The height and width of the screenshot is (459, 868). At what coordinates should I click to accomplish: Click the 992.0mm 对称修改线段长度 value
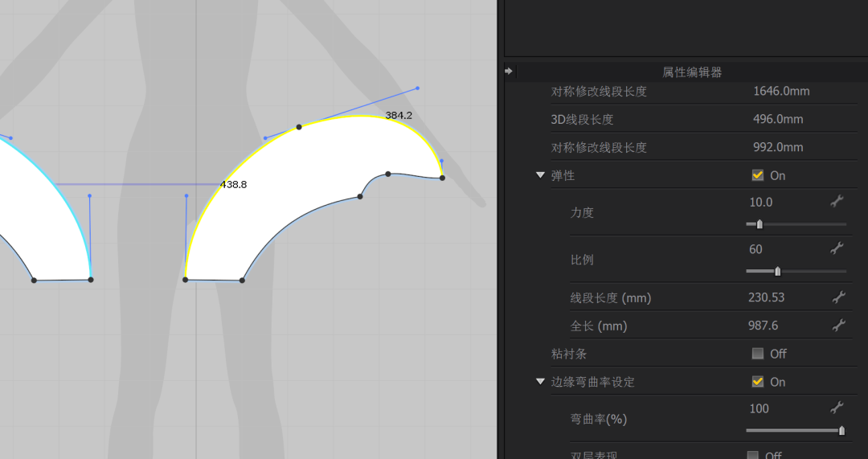(778, 147)
